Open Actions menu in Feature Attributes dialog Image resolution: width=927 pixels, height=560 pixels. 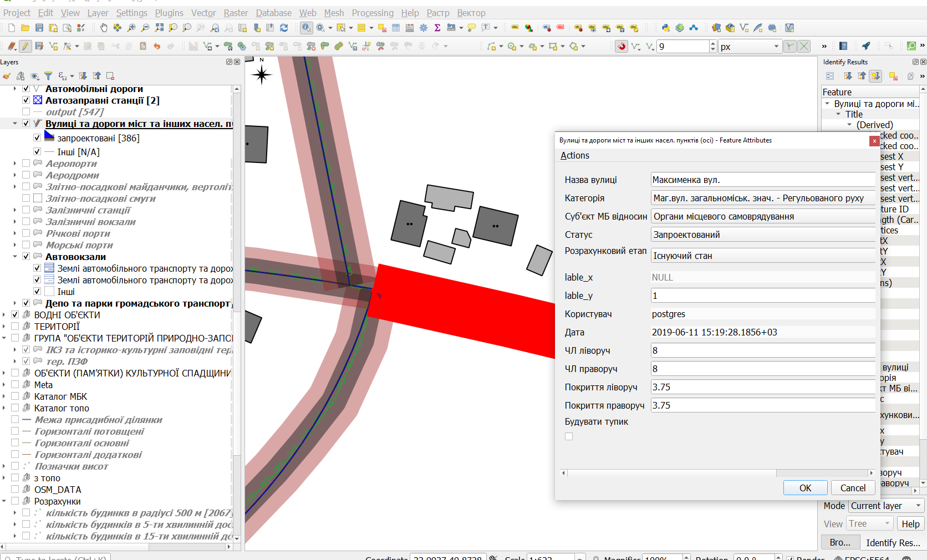pos(575,155)
